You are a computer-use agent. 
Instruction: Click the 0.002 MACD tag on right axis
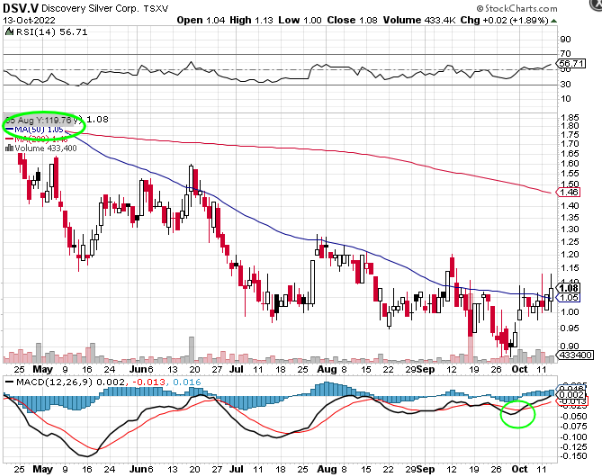pos(572,395)
